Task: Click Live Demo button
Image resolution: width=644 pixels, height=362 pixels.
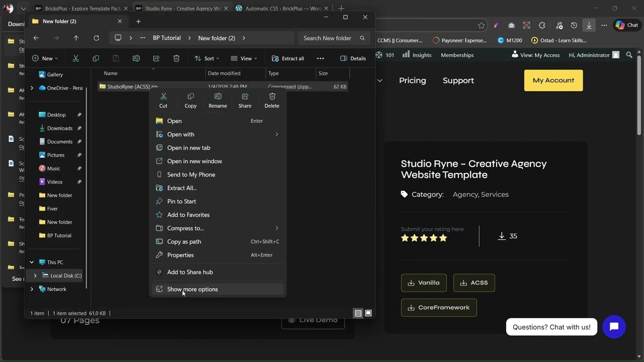Action: (313, 320)
